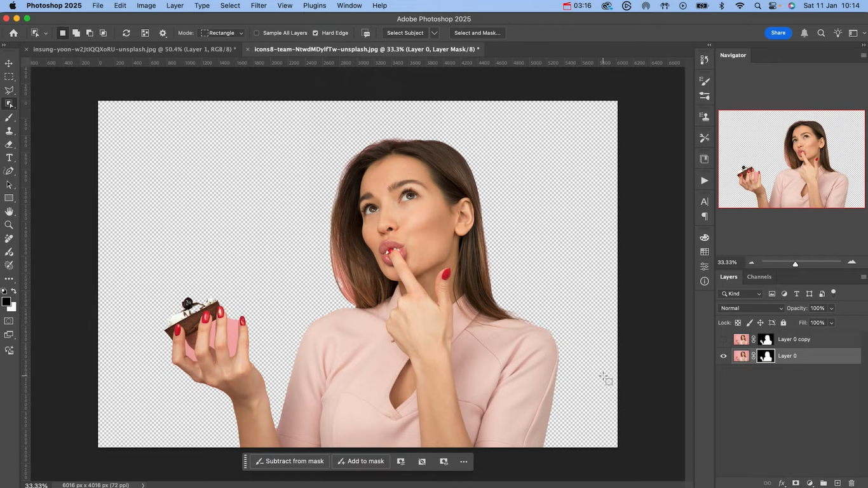This screenshot has height=488, width=868.
Task: Open the Select Subject dropdown arrow
Action: tap(433, 32)
